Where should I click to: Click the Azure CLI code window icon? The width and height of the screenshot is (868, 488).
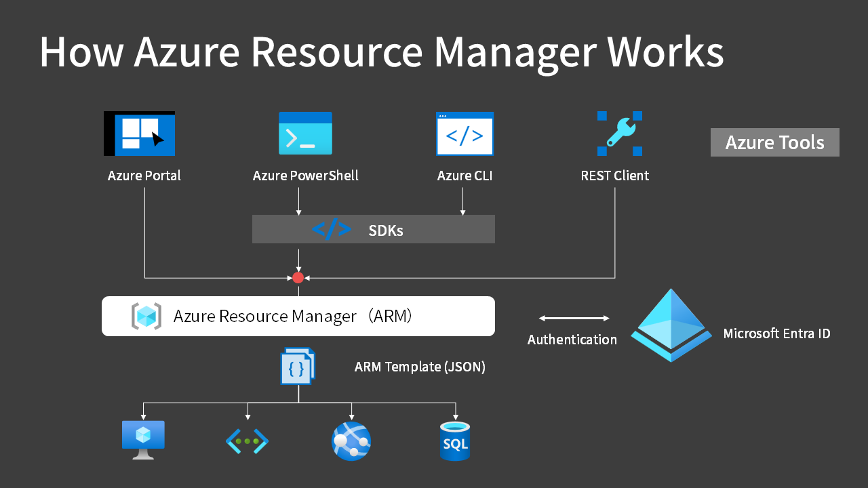(465, 134)
